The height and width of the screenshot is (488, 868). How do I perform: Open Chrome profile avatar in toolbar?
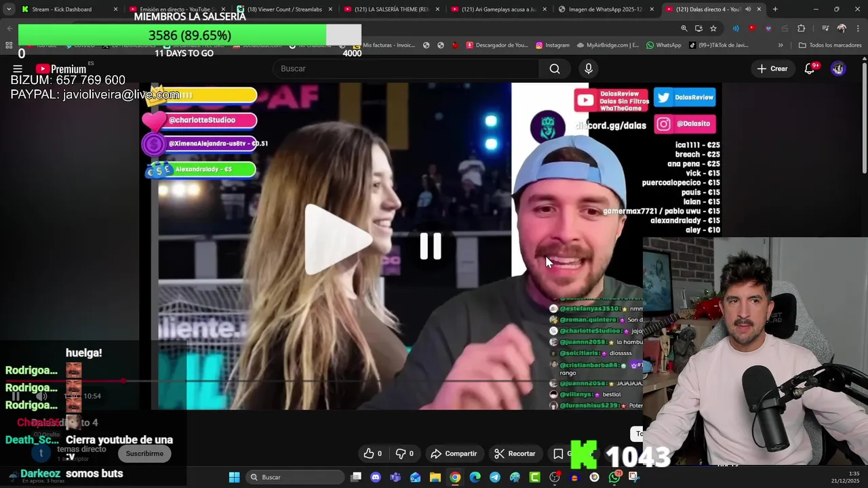coord(842,28)
